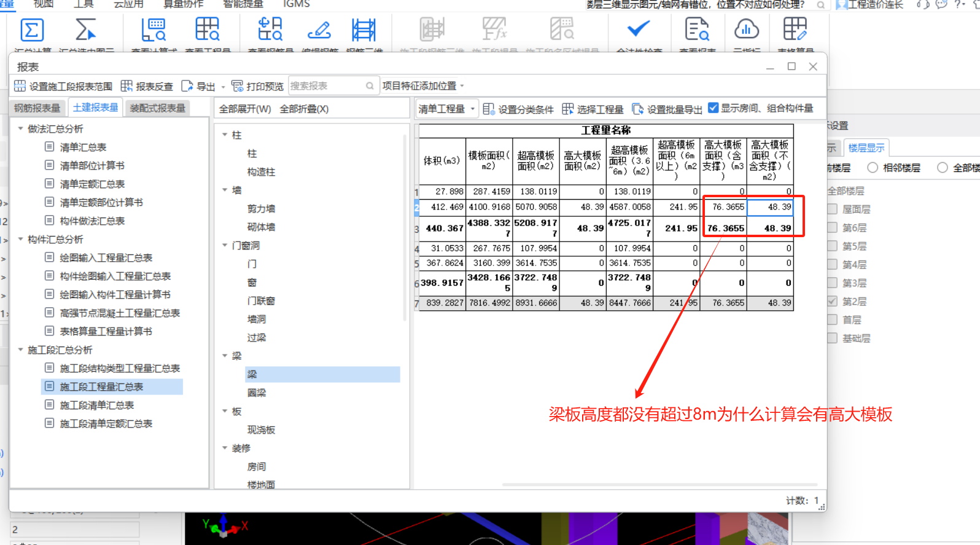The image size is (980, 545).
Task: Click the 设置批量导出 button
Action: [x=667, y=109]
